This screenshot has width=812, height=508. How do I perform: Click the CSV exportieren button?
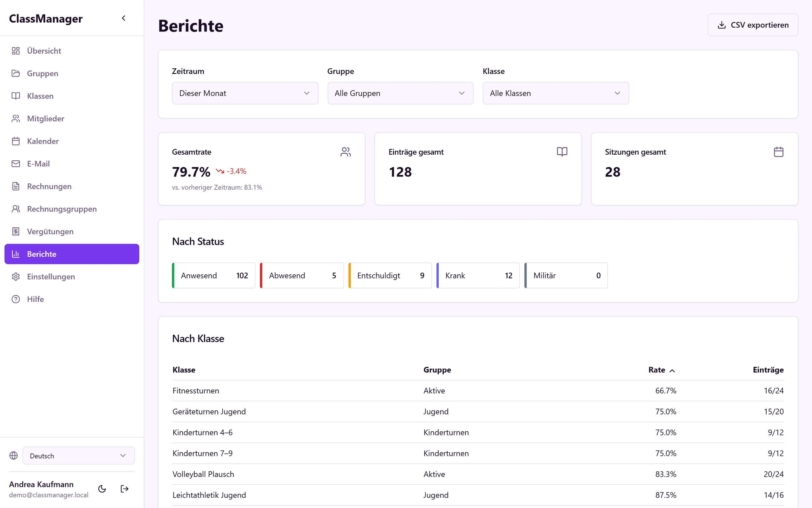753,25
